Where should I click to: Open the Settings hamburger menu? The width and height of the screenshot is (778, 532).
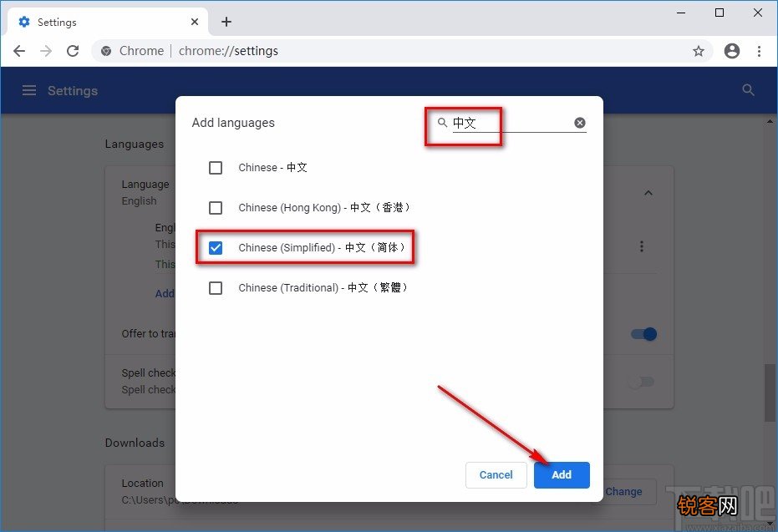point(29,90)
